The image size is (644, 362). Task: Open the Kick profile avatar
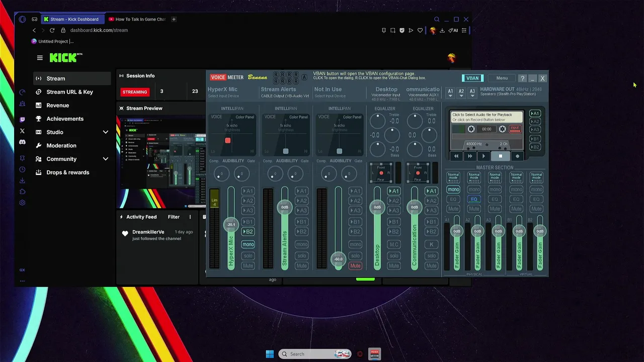tap(451, 58)
